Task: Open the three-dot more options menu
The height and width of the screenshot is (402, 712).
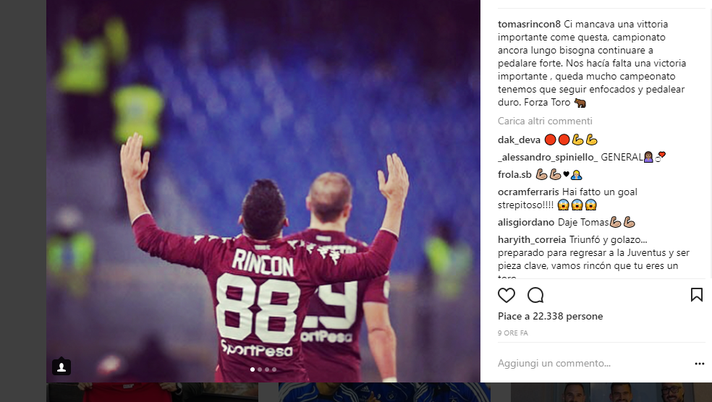Action: click(x=699, y=363)
